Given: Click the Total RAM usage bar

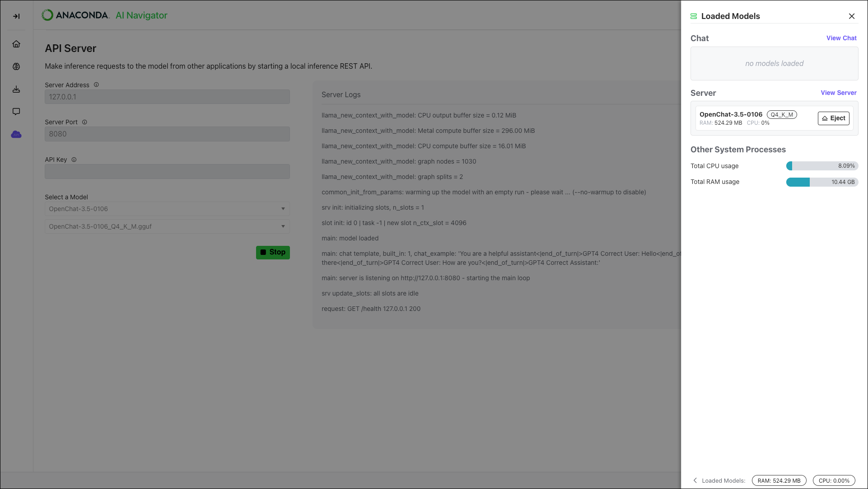Looking at the screenshot, I should pos(822,182).
